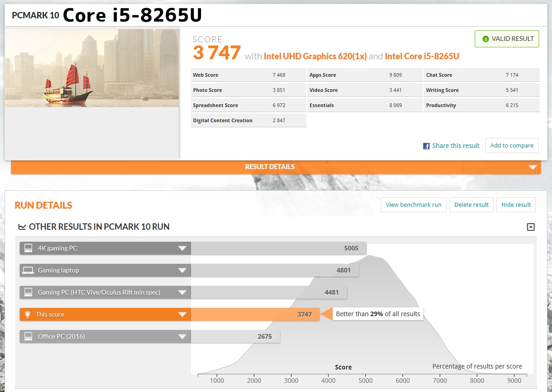Click the main score 3 747
552x392 pixels.
click(217, 53)
